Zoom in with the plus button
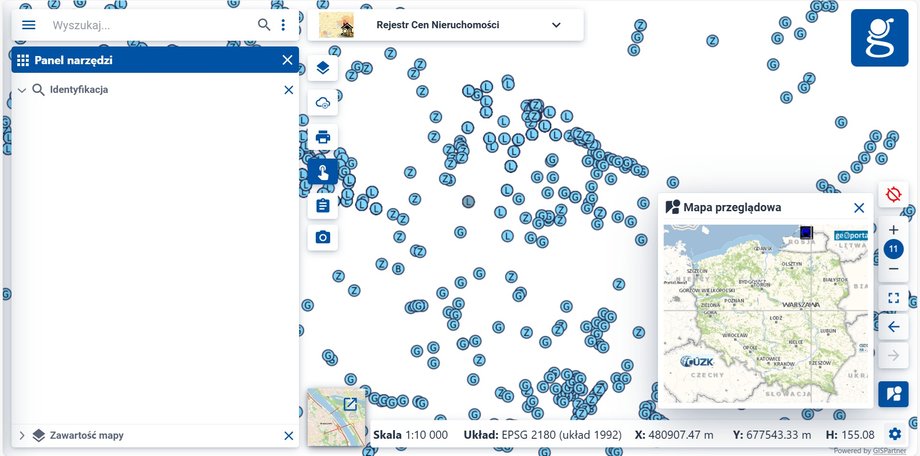The width and height of the screenshot is (920, 456). tap(893, 230)
